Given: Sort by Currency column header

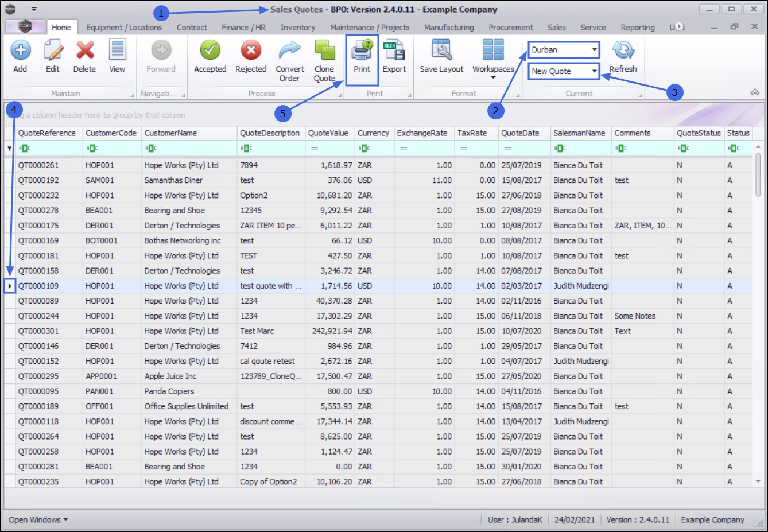Looking at the screenshot, I should (374, 133).
